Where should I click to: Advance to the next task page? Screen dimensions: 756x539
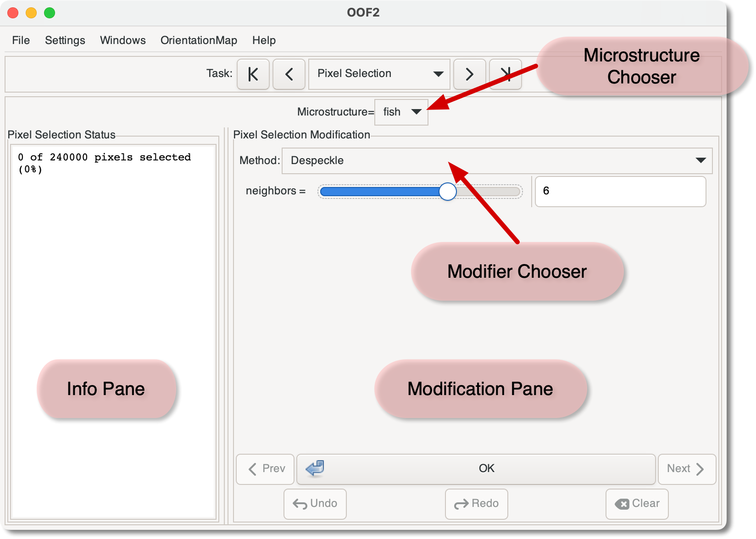[x=469, y=74]
